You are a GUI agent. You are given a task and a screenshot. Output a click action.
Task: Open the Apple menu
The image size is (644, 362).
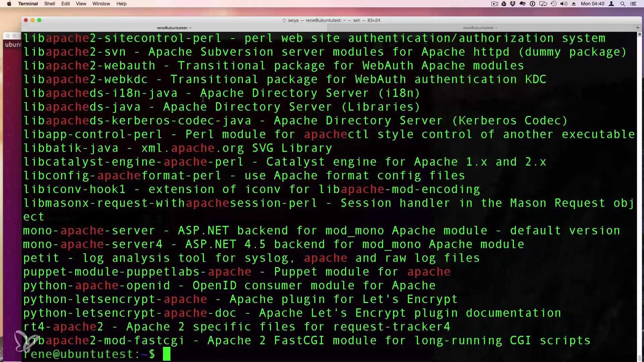tap(9, 4)
